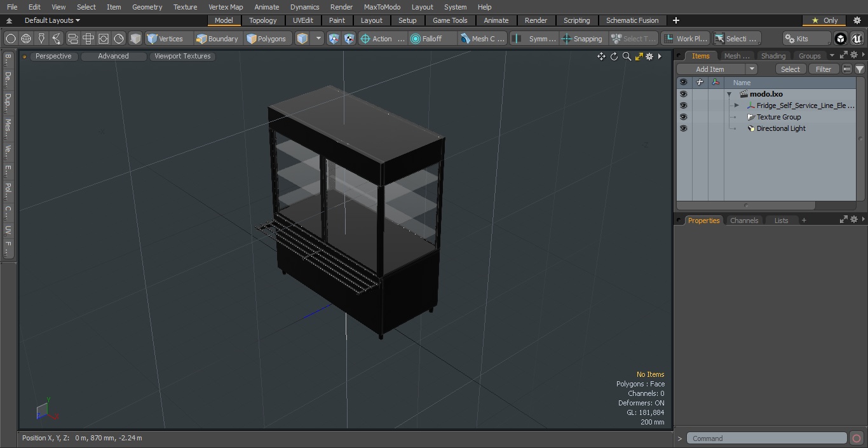Switch to Topology layout tab
868x448 pixels.
263,20
